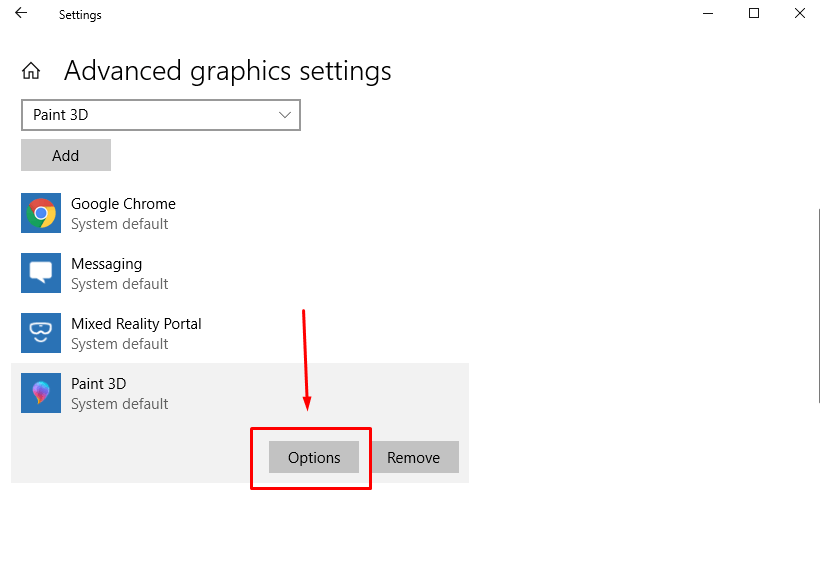Maximize the Settings window

[x=754, y=13]
